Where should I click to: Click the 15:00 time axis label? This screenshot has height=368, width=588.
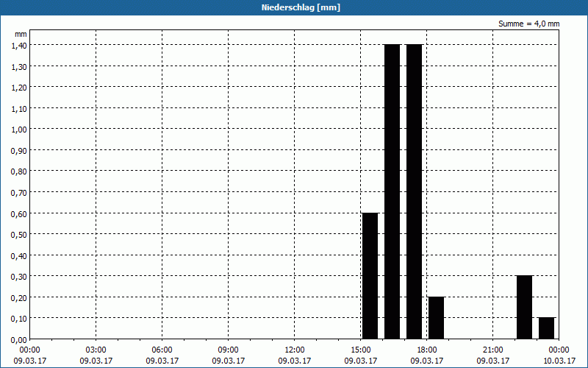tap(360, 350)
